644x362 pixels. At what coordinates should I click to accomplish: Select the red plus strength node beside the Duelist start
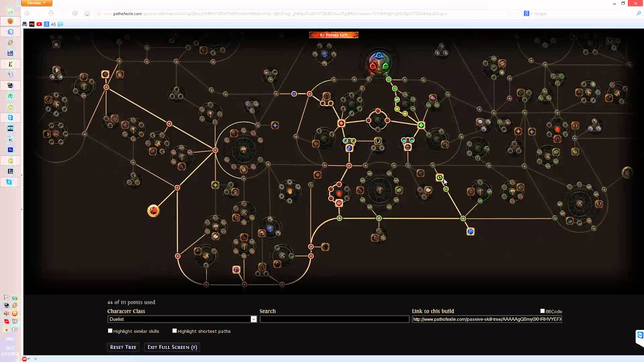(341, 123)
